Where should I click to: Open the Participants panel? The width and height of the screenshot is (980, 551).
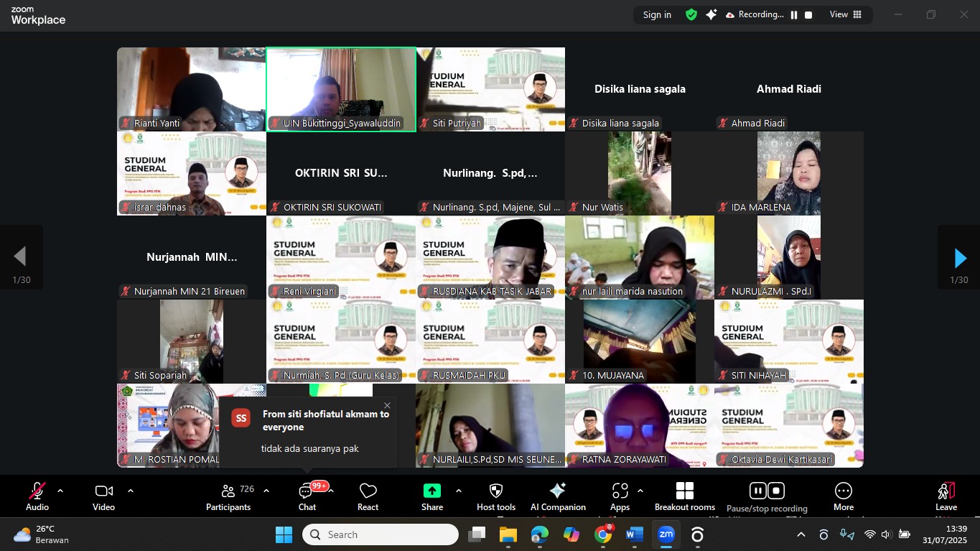pyautogui.click(x=228, y=496)
